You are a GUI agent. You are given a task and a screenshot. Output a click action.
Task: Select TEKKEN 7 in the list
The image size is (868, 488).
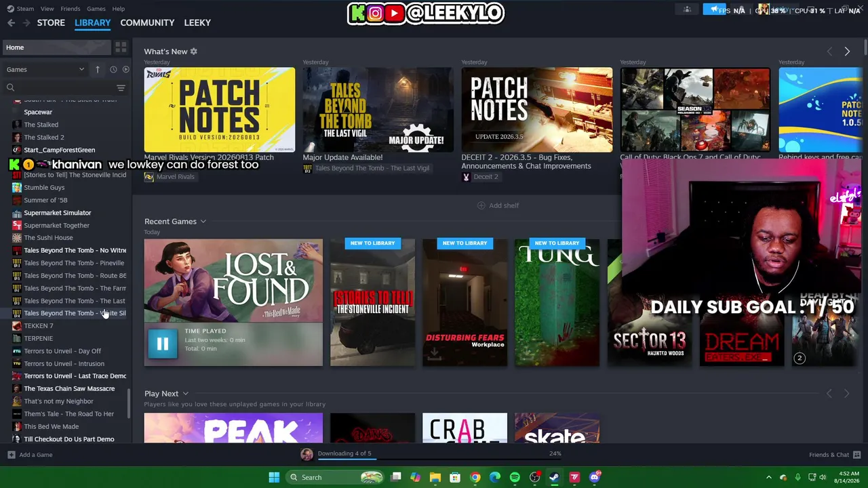coord(39,326)
